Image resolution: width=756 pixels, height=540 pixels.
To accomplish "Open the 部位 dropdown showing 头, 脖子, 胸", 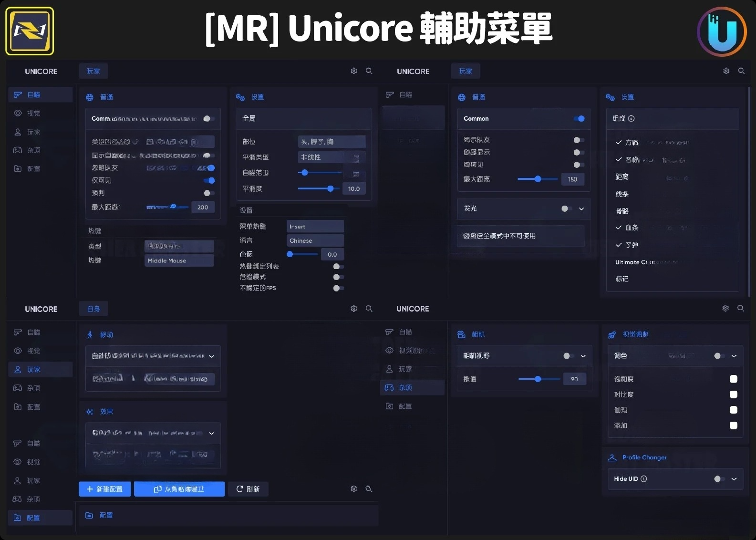I will pyautogui.click(x=332, y=142).
